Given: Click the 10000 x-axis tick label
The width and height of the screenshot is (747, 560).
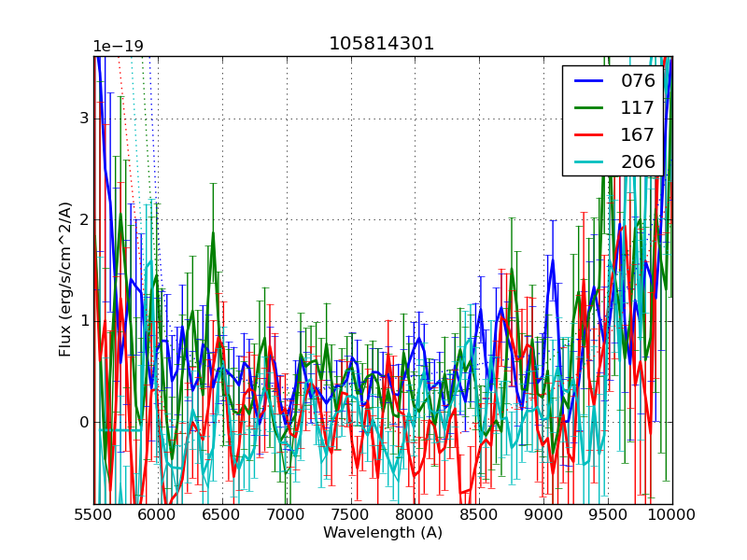Looking at the screenshot, I should [x=672, y=514].
